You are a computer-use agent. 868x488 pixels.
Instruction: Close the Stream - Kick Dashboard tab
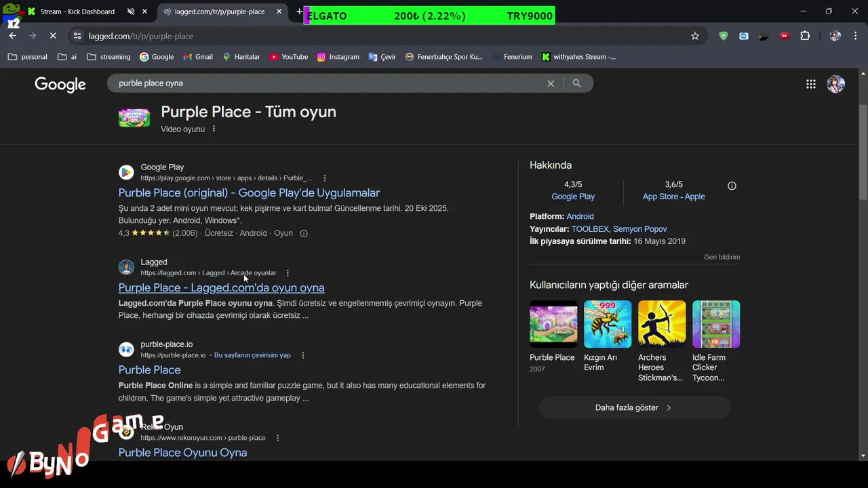(x=144, y=12)
